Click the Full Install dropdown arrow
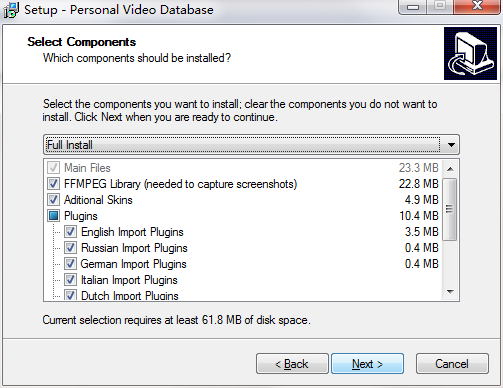 click(x=451, y=145)
